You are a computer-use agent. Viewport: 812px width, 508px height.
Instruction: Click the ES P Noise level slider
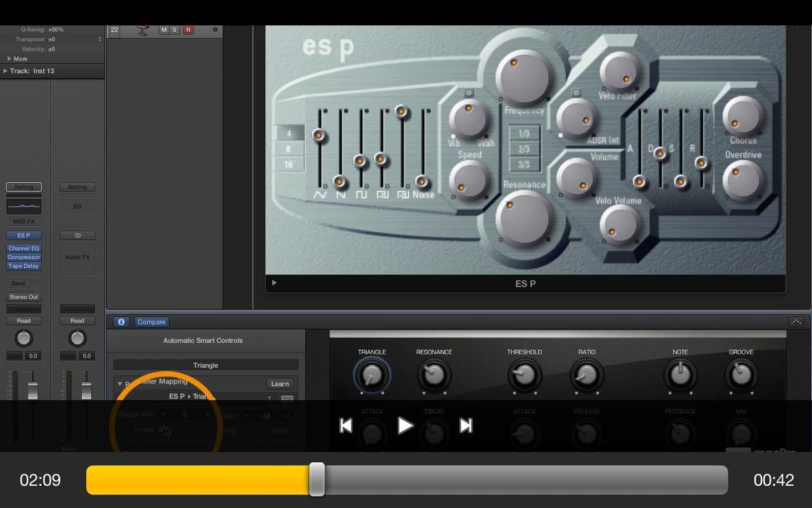click(422, 182)
